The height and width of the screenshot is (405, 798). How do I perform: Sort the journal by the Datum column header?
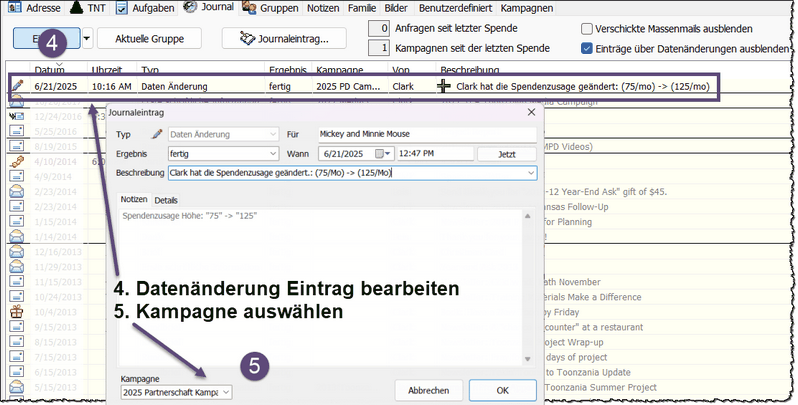(x=49, y=69)
